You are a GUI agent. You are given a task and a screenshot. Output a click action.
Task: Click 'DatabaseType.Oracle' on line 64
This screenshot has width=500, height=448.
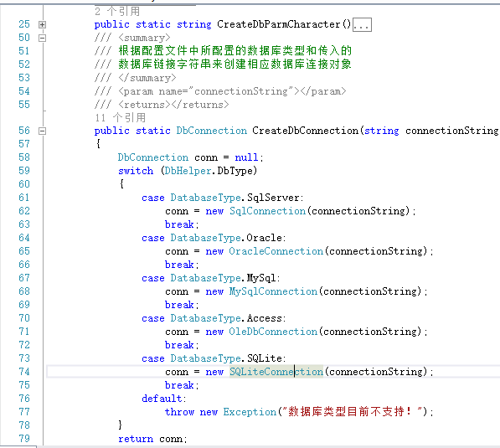coord(226,238)
